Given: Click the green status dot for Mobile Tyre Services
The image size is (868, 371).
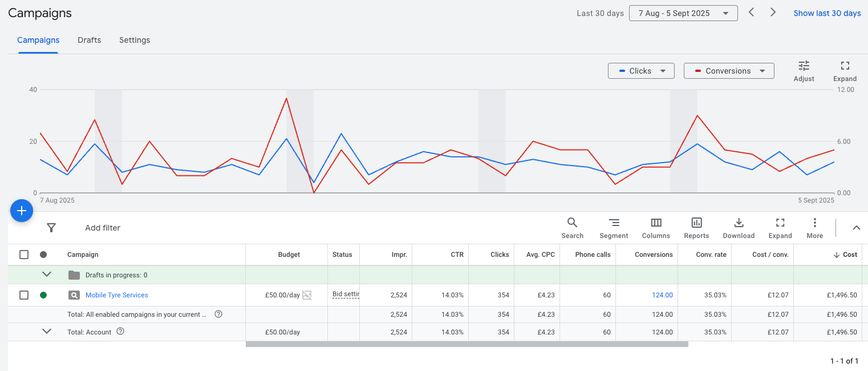Looking at the screenshot, I should pyautogui.click(x=43, y=295).
